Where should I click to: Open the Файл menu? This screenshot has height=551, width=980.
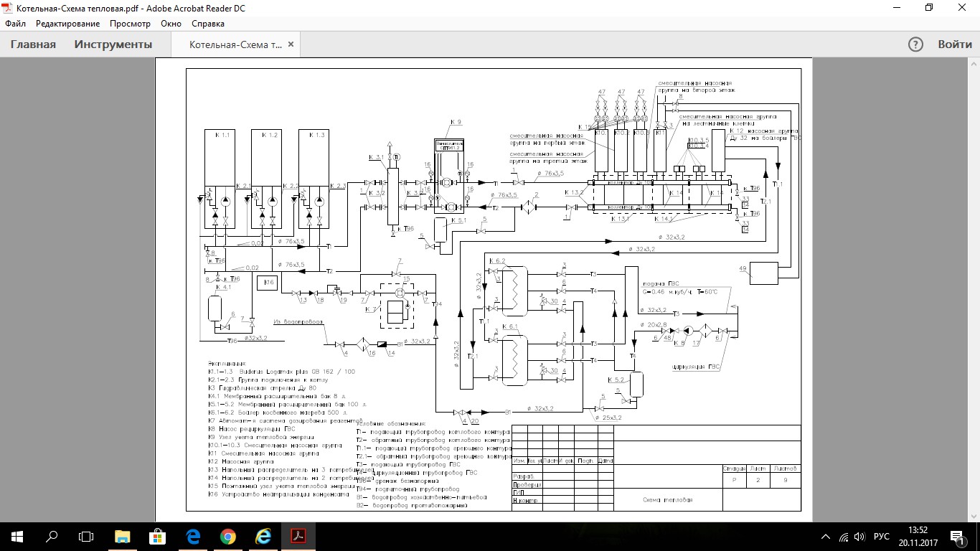pyautogui.click(x=15, y=24)
